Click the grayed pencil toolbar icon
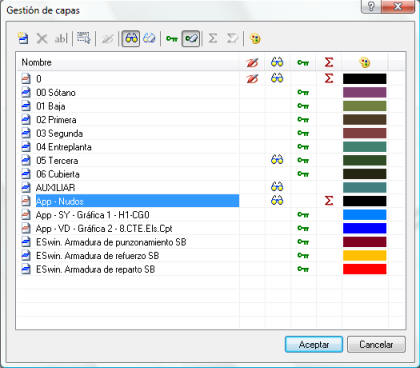Viewport: 420px width, 368px height. [107, 39]
